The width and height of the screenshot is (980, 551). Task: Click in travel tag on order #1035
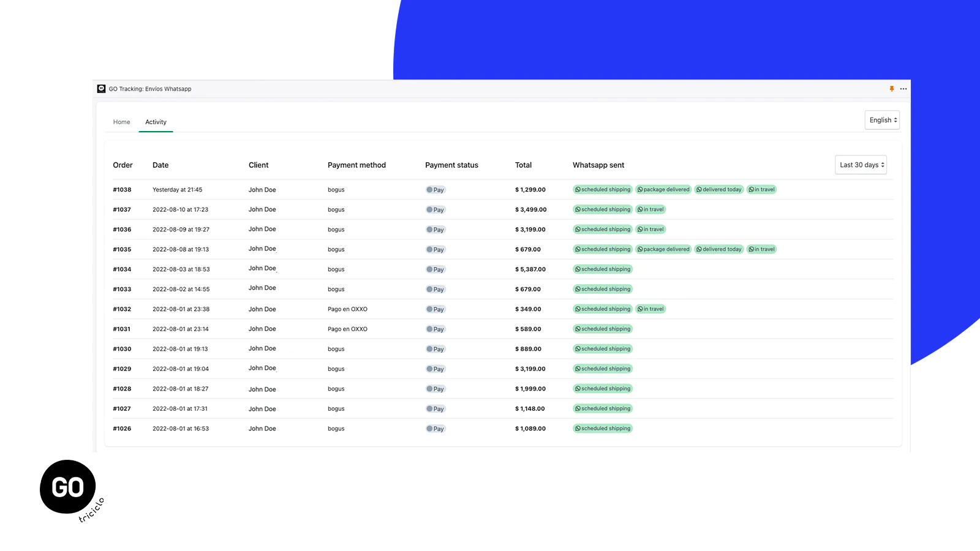[761, 249]
